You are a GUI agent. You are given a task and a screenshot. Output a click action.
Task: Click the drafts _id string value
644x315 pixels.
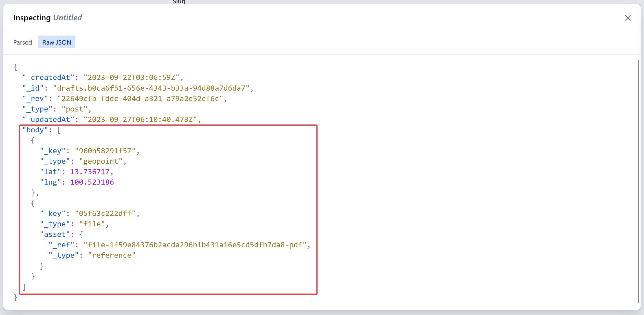click(x=151, y=88)
